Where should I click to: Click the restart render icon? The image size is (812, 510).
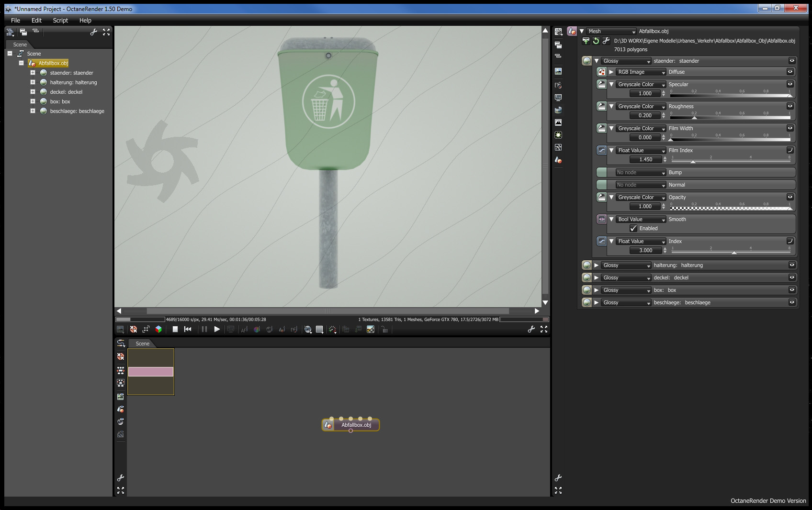(x=188, y=329)
